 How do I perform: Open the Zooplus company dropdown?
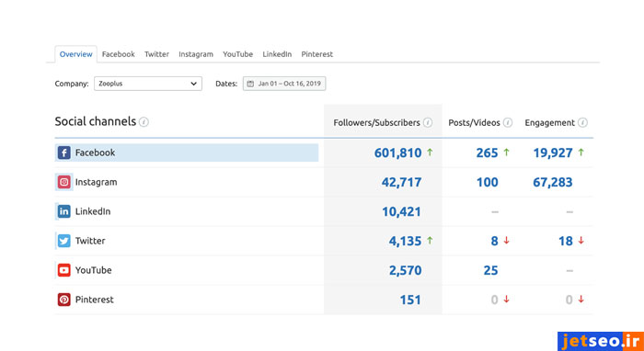[x=148, y=84]
